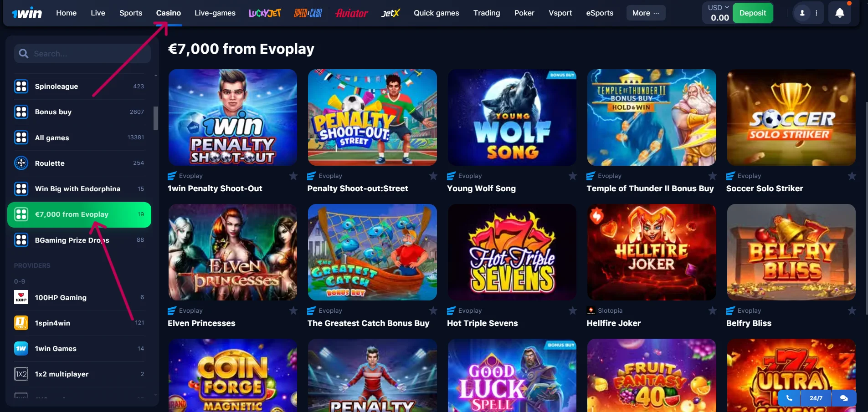
Task: Open the 100HP Gaming provider link
Action: [x=79, y=297]
